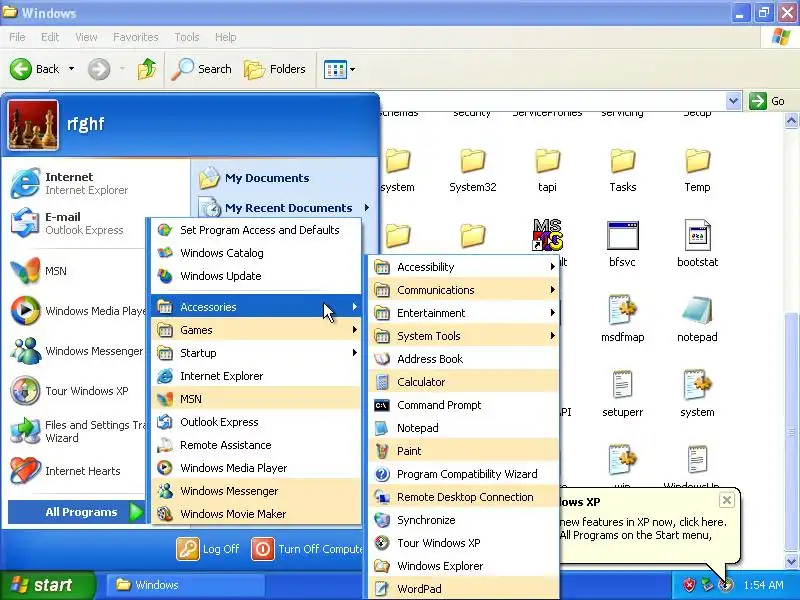This screenshot has width=800, height=600.
Task: Click Windows Update in All Programs
Action: [256, 276]
